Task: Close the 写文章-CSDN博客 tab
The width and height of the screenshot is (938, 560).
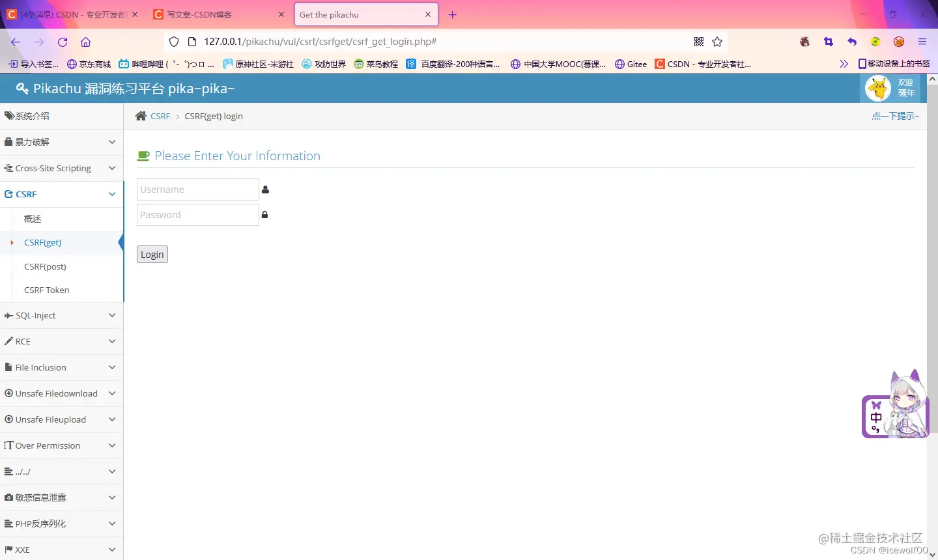Action: point(281,14)
